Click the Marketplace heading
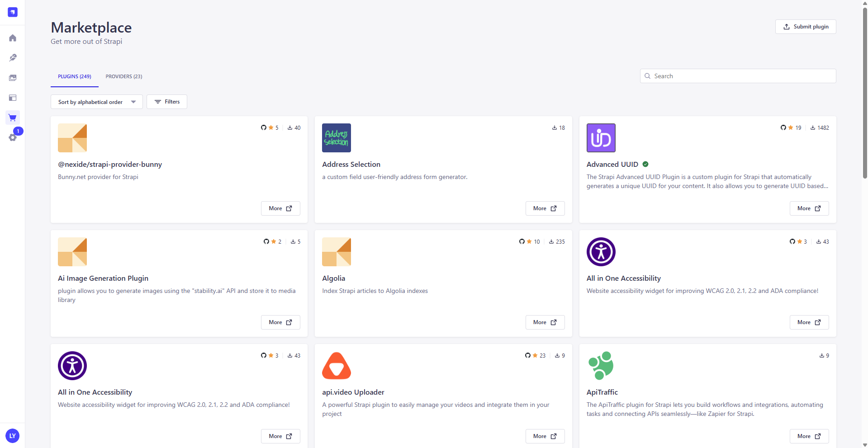Viewport: 868px width, 448px height. [91, 28]
